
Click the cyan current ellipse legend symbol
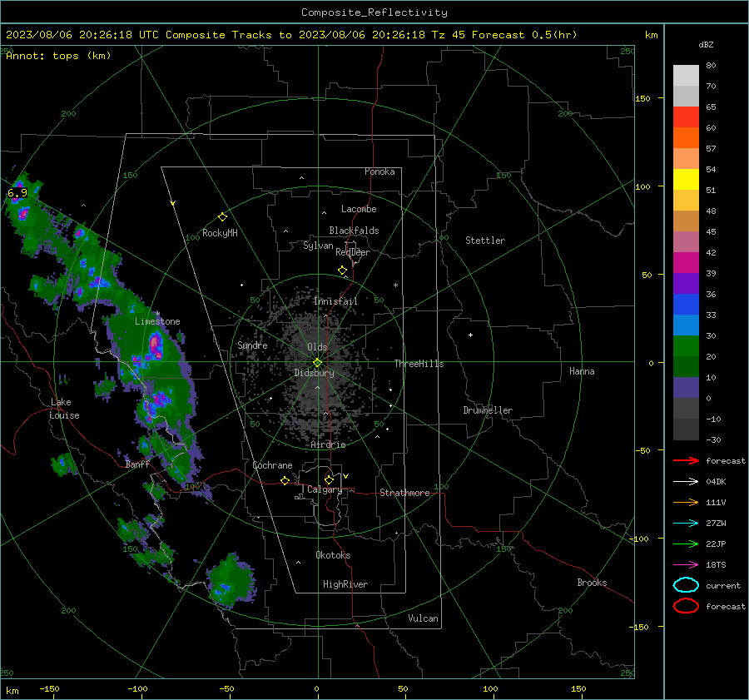point(686,585)
